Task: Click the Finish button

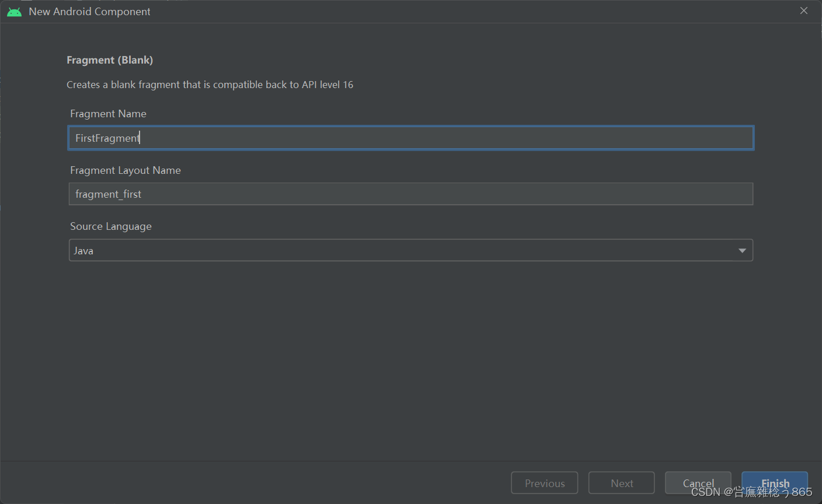Action: [x=775, y=483]
